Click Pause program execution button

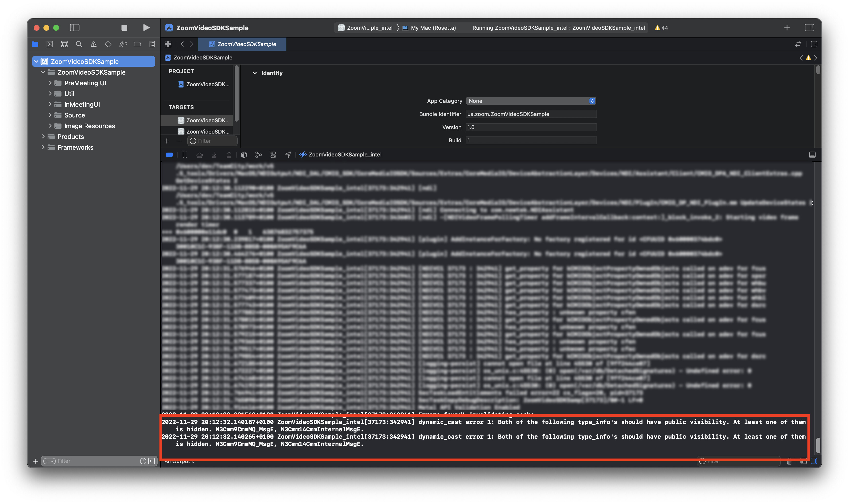pos(185,155)
